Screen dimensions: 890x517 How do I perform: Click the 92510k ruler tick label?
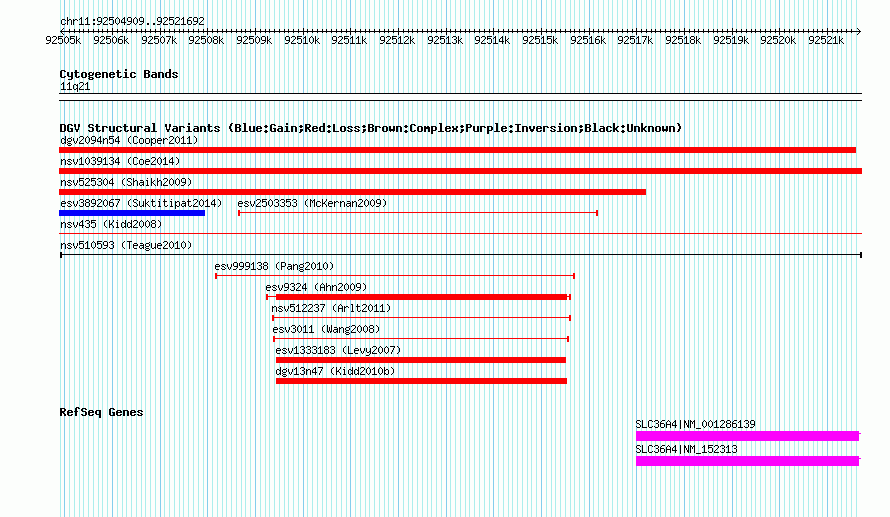[302, 40]
